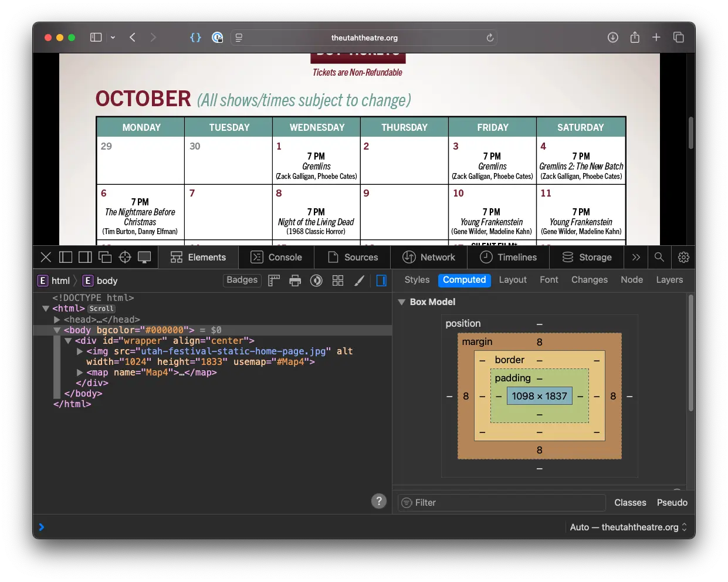
Task: Collapse the body element in the DOM tree
Action: click(x=57, y=330)
